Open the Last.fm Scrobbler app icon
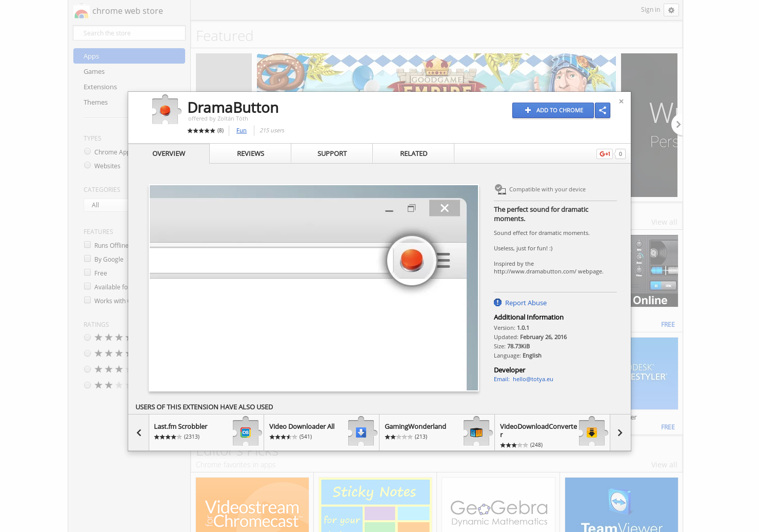759x532 pixels. click(246, 432)
